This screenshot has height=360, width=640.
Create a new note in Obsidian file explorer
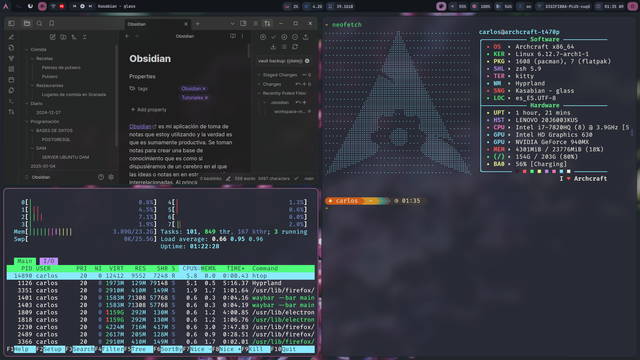[53, 37]
